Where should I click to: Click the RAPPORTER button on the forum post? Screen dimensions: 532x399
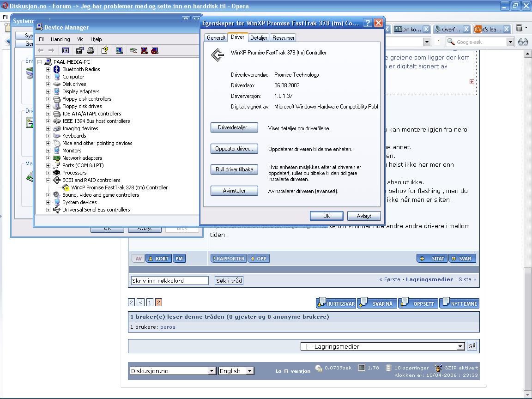[x=229, y=259]
